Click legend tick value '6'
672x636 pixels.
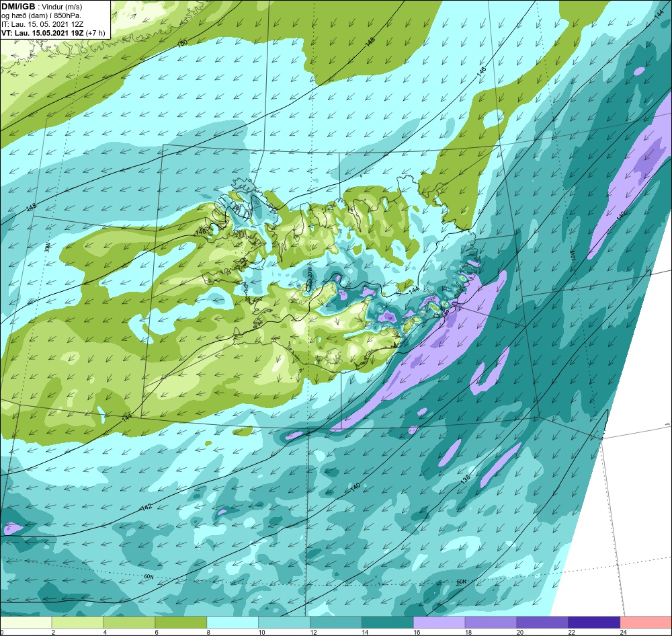point(157,632)
